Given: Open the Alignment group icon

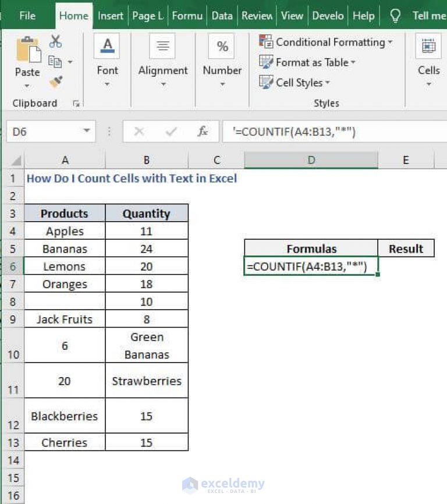Looking at the screenshot, I should (162, 47).
